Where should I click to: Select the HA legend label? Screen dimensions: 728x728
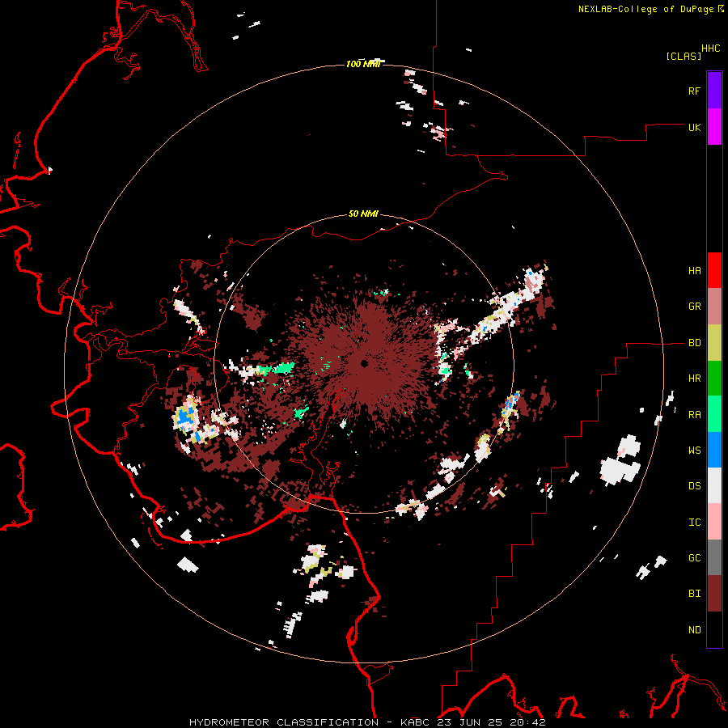coord(695,271)
